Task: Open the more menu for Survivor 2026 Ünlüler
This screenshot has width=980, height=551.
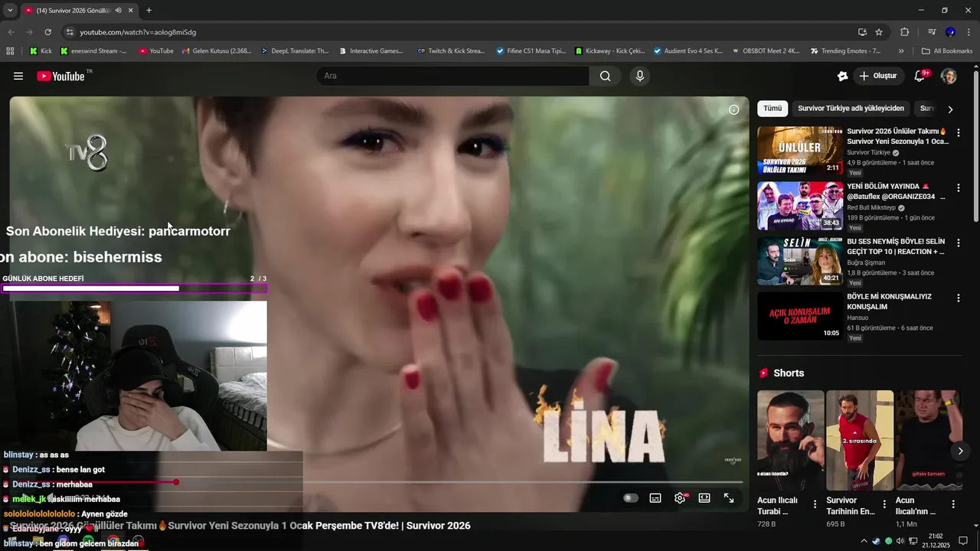Action: [x=958, y=132]
